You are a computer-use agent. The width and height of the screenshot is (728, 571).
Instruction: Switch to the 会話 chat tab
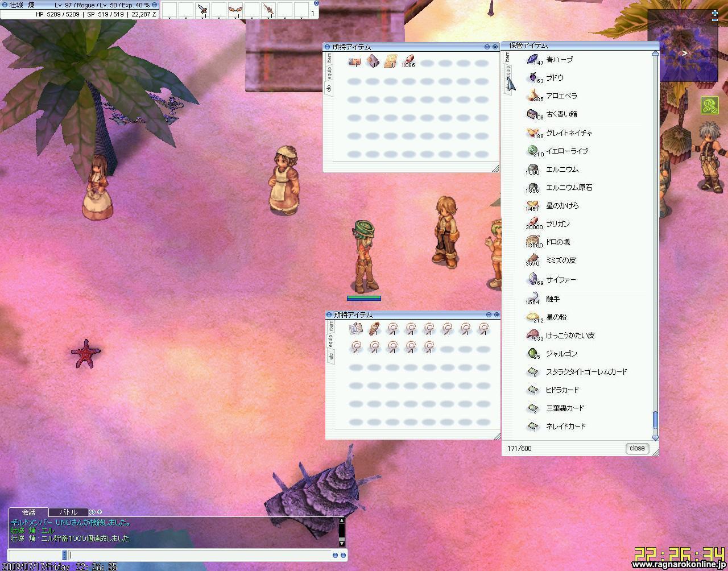pyautogui.click(x=28, y=512)
